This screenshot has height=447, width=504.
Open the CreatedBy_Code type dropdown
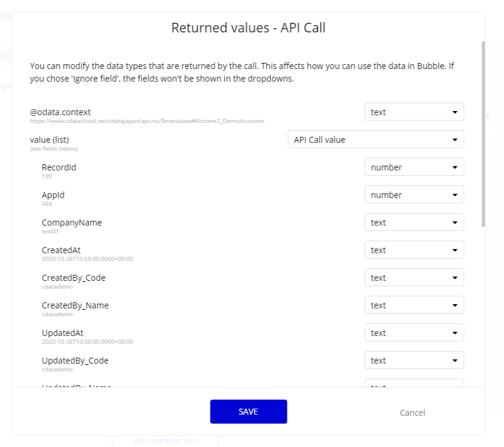[414, 278]
